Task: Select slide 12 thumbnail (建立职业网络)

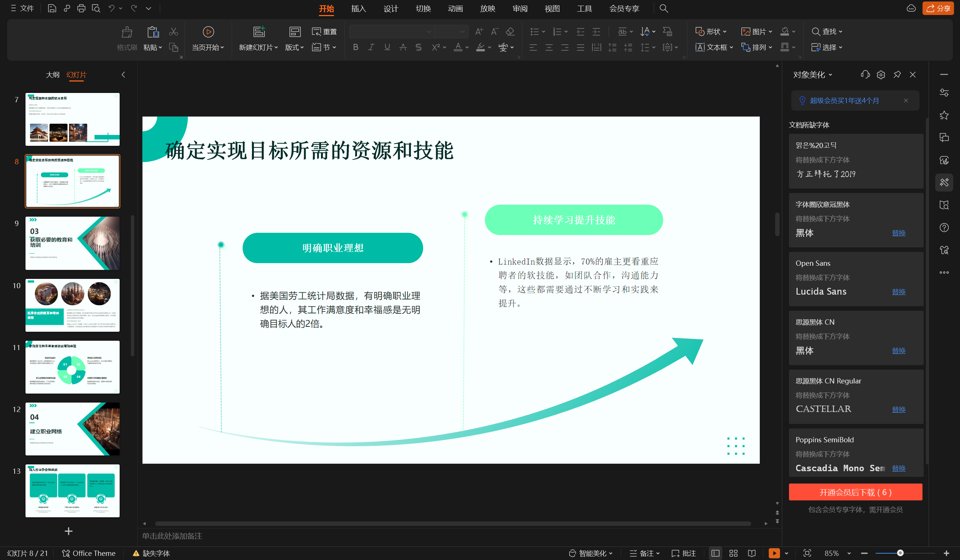Action: 72,429
